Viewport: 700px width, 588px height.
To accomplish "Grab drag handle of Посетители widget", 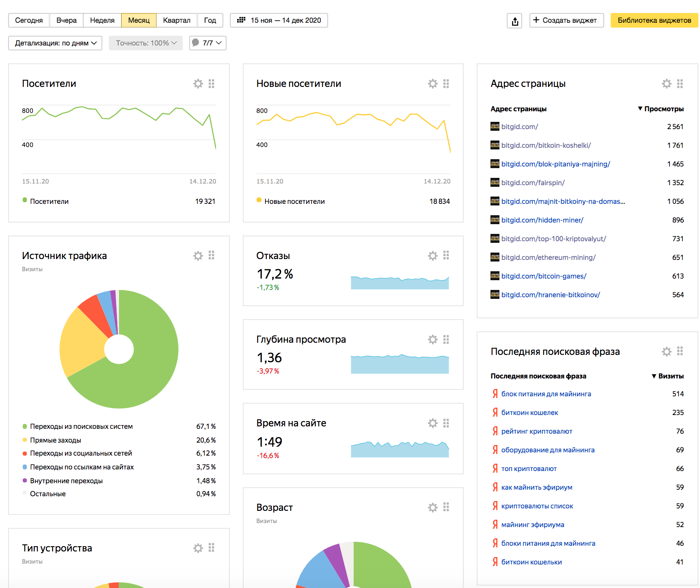I will click(x=211, y=84).
